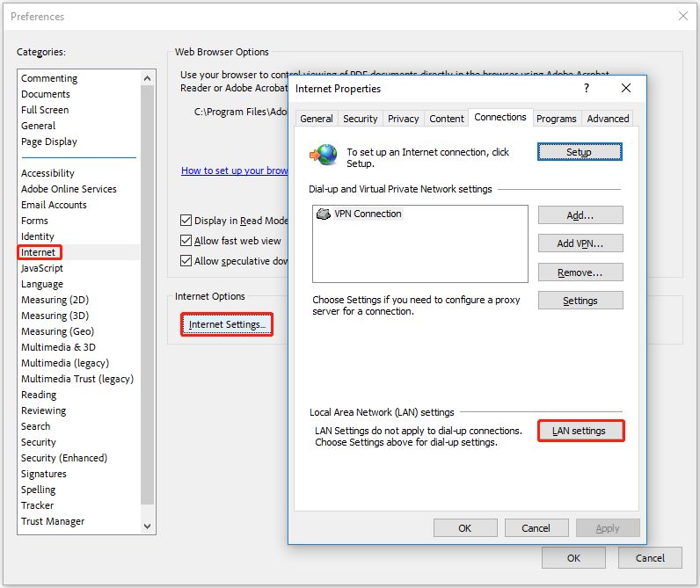This screenshot has height=588, width=700.
Task: Click the Add VPN... button
Action: (580, 243)
